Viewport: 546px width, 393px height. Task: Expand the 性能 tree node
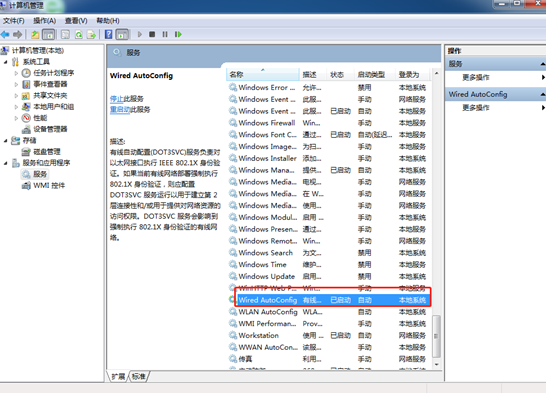coord(16,118)
